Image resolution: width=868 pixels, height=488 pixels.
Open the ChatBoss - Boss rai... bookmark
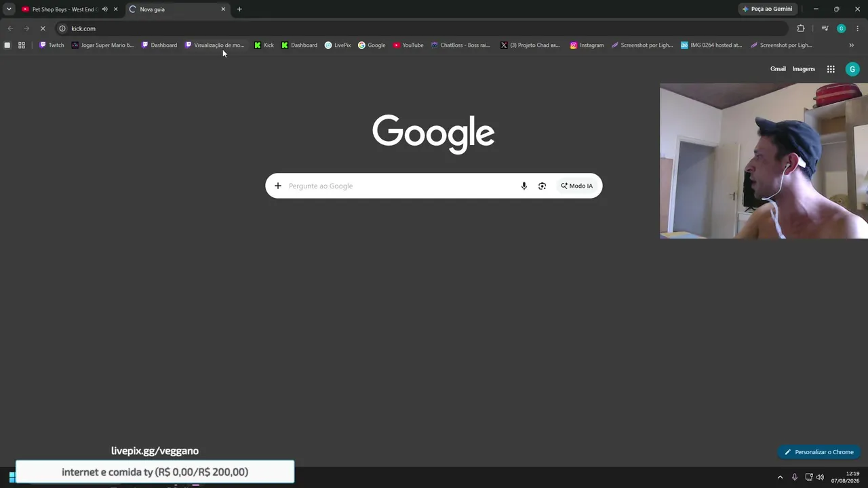click(x=460, y=45)
